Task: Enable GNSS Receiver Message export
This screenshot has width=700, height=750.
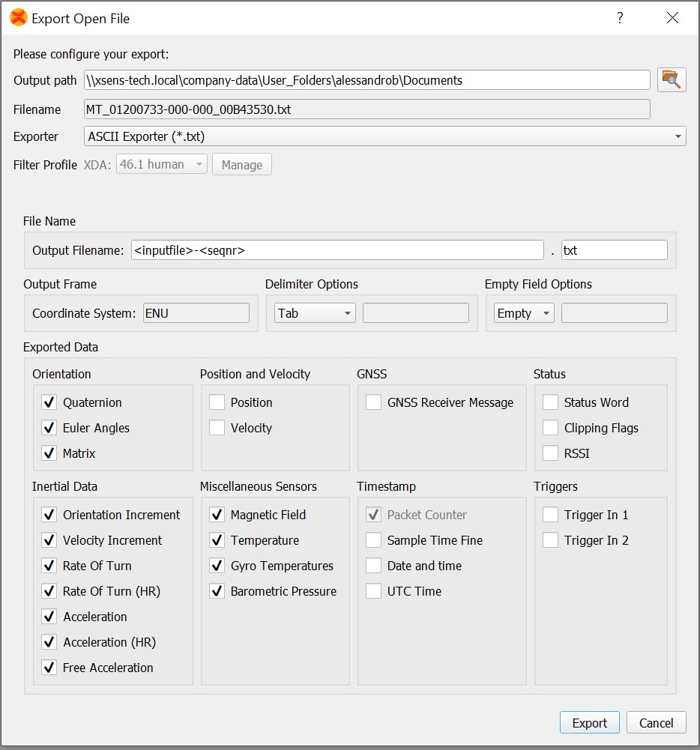Action: (372, 402)
